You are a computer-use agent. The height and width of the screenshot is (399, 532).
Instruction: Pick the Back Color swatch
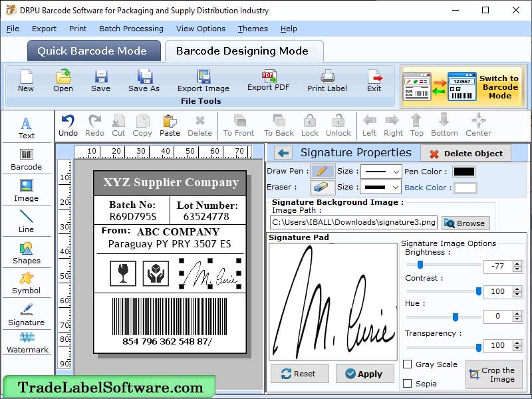click(x=465, y=188)
